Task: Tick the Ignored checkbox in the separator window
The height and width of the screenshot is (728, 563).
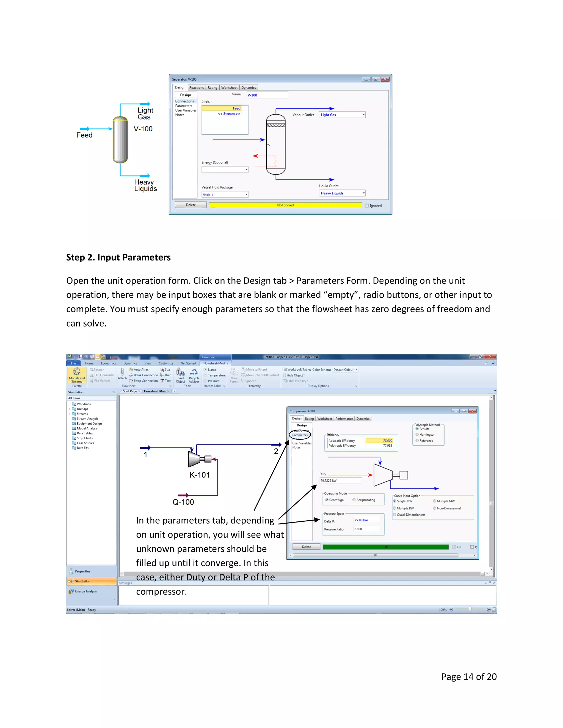Action: click(x=367, y=206)
